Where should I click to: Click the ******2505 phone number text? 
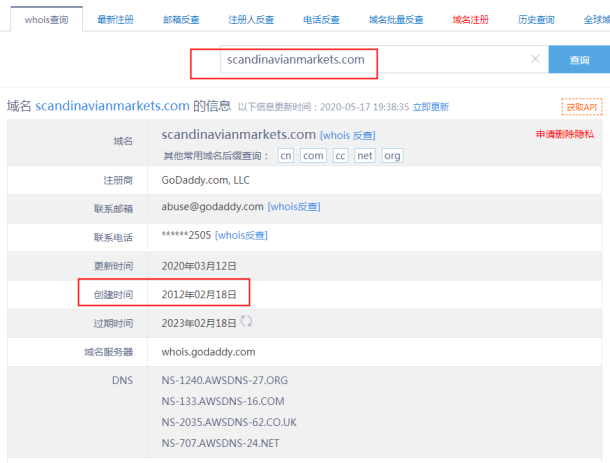click(186, 235)
